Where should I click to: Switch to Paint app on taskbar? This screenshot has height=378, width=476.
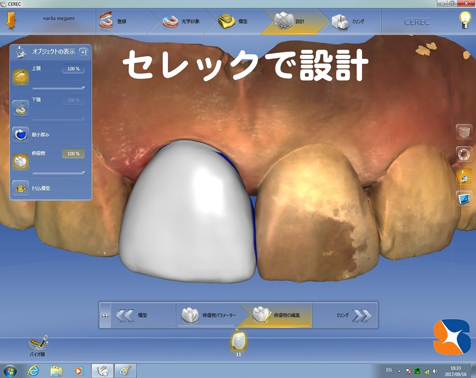pyautogui.click(x=125, y=371)
